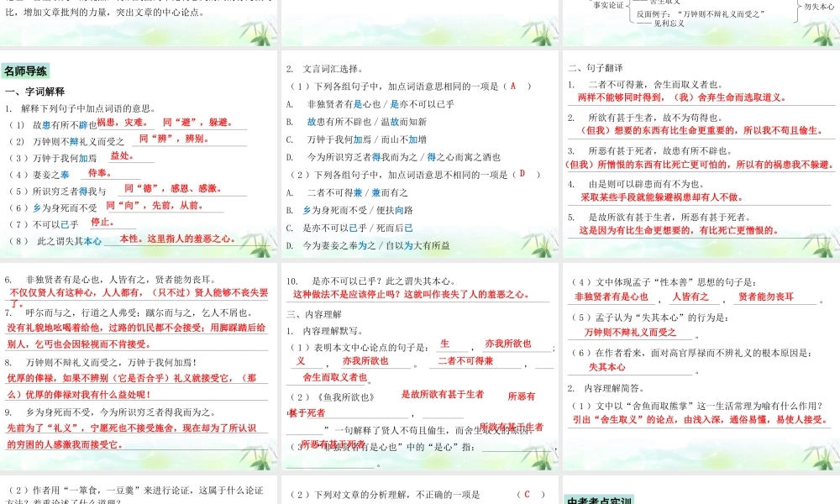Click option C 是亦不可以已乎 / 死而后已
The height and width of the screenshot is (504, 840).
click(x=349, y=228)
